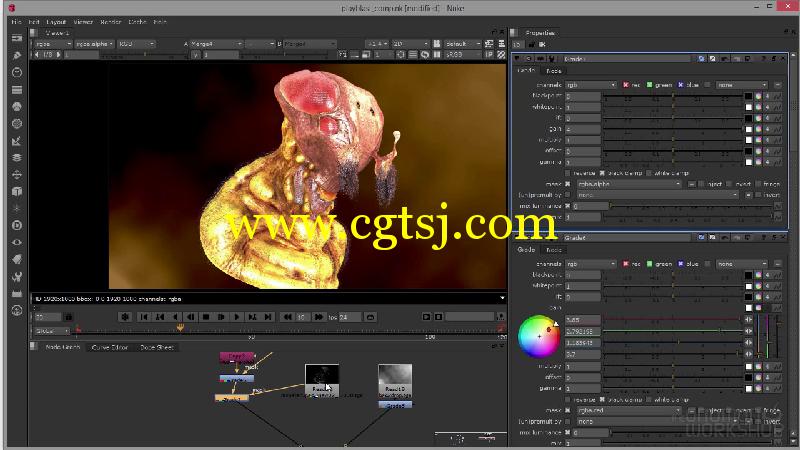Open top Grade gain color wheel button
This screenshot has height=450, width=800.
pyautogui.click(x=758, y=129)
